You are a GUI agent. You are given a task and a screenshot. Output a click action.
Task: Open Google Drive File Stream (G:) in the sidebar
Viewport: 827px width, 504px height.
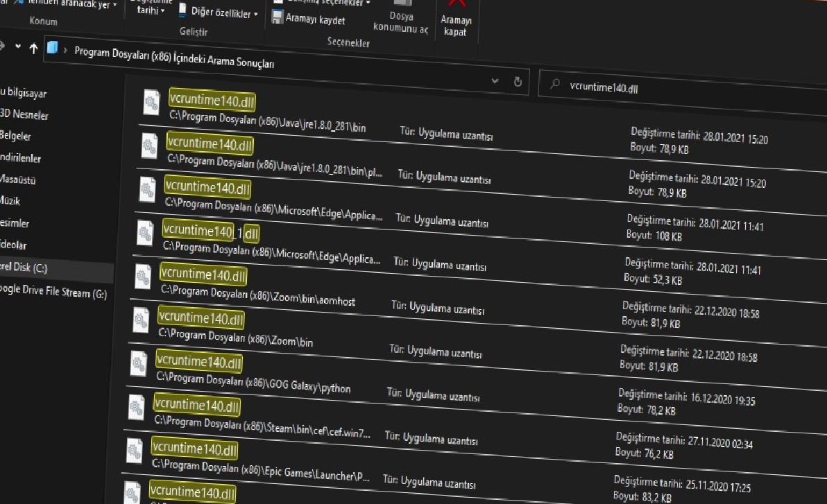coord(53,291)
